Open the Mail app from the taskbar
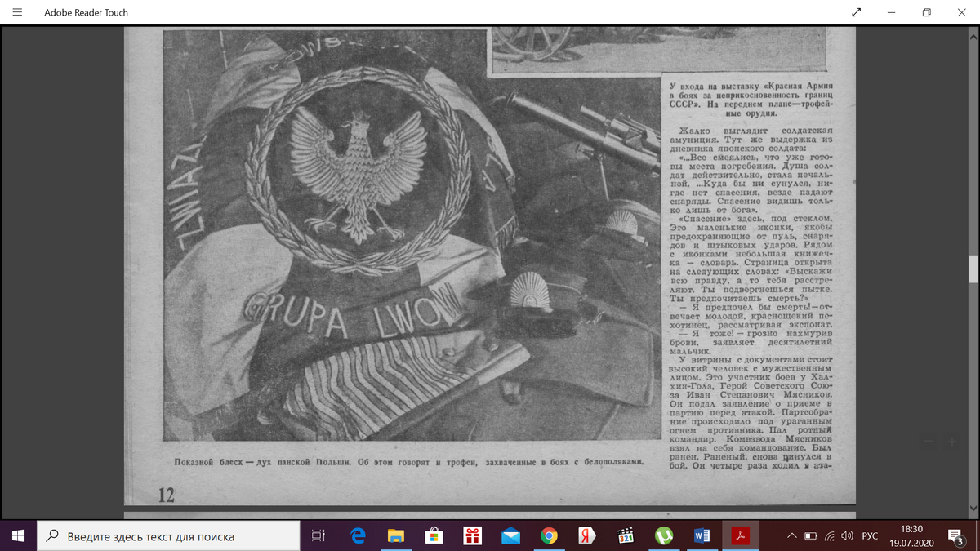The height and width of the screenshot is (551, 980). tap(510, 536)
